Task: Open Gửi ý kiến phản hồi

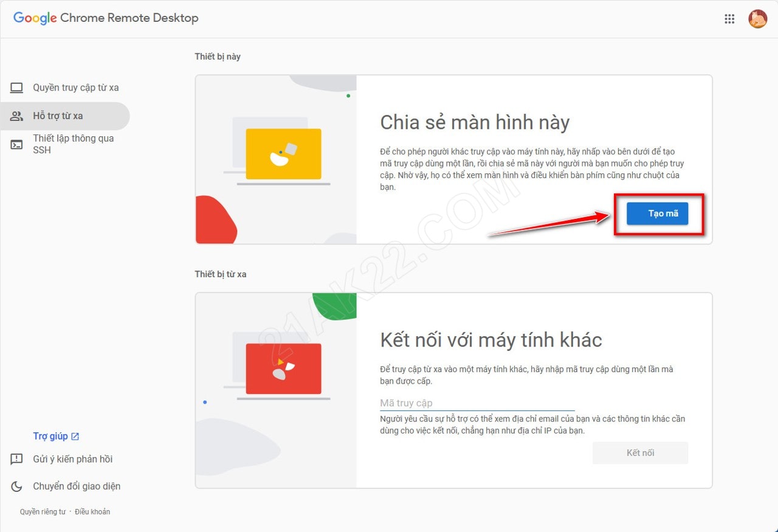Action: [x=73, y=459]
